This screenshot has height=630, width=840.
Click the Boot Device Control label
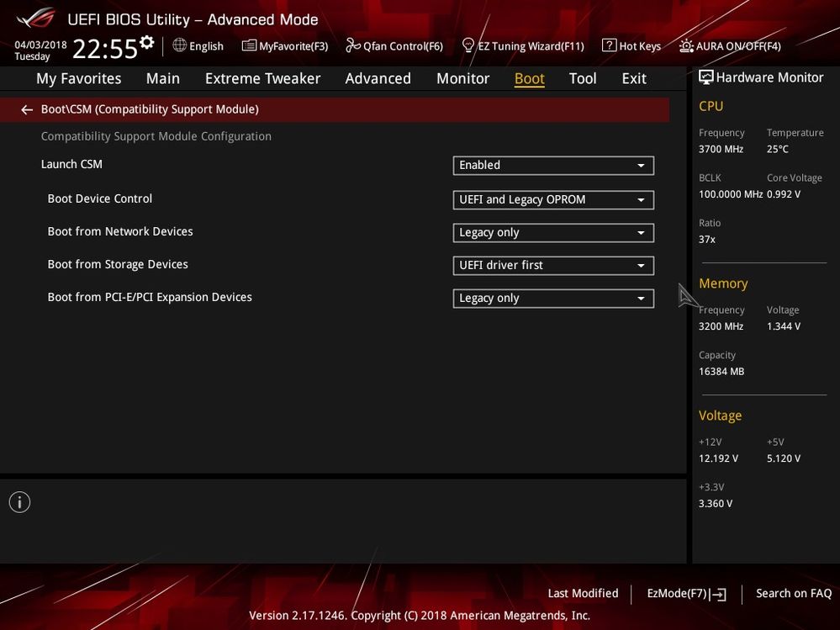tap(100, 199)
